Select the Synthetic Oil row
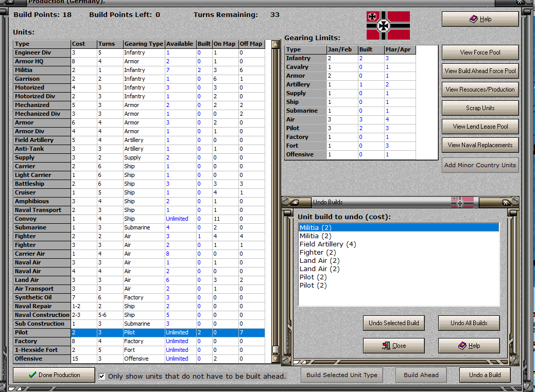The image size is (535, 392). (x=139, y=297)
